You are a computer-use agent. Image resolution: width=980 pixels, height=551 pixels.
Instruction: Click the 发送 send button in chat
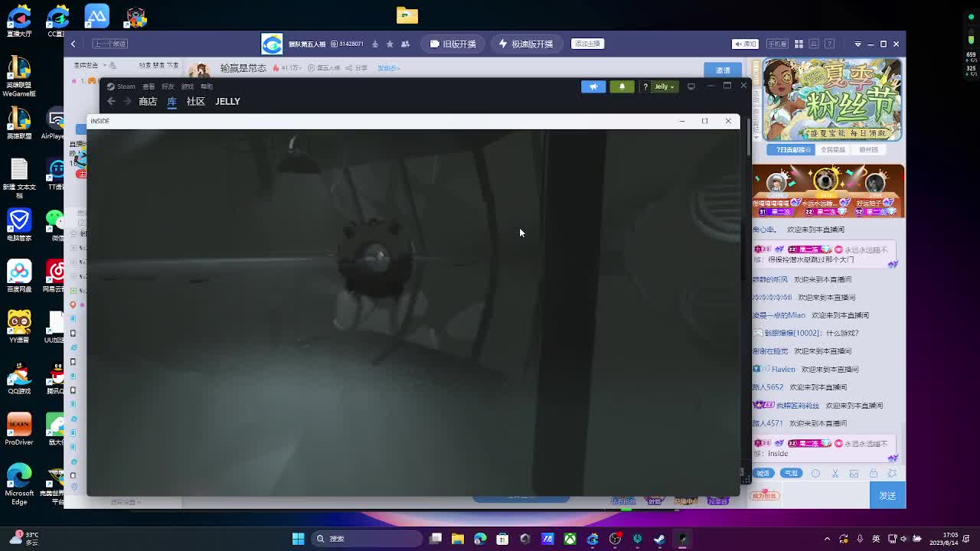click(887, 496)
